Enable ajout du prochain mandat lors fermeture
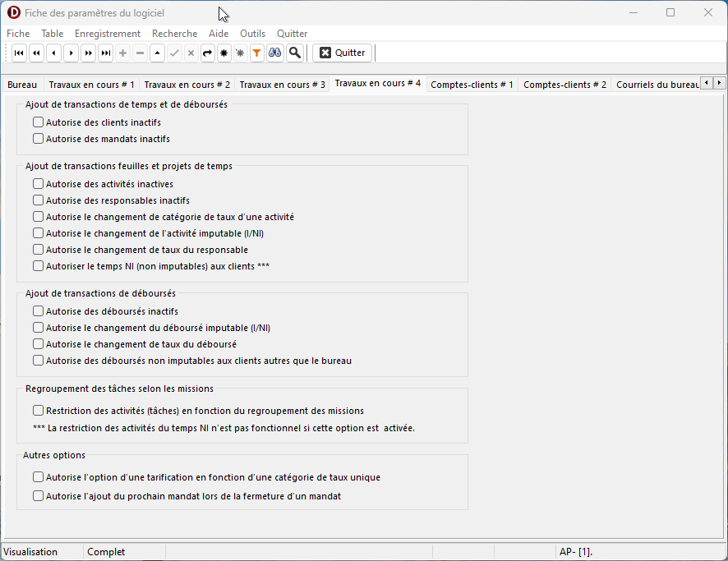Screen dimensions: 728x561 click(x=38, y=496)
